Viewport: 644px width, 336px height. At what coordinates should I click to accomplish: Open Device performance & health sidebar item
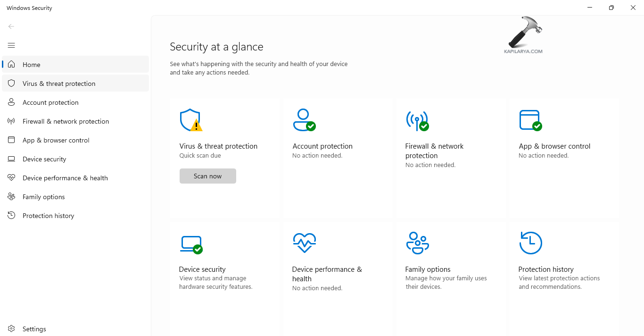(x=65, y=178)
